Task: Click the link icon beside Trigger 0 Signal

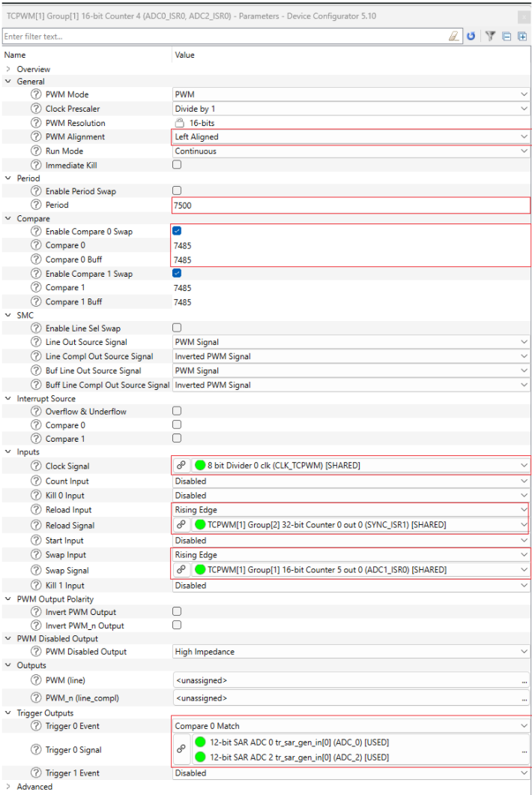Action: point(181,749)
